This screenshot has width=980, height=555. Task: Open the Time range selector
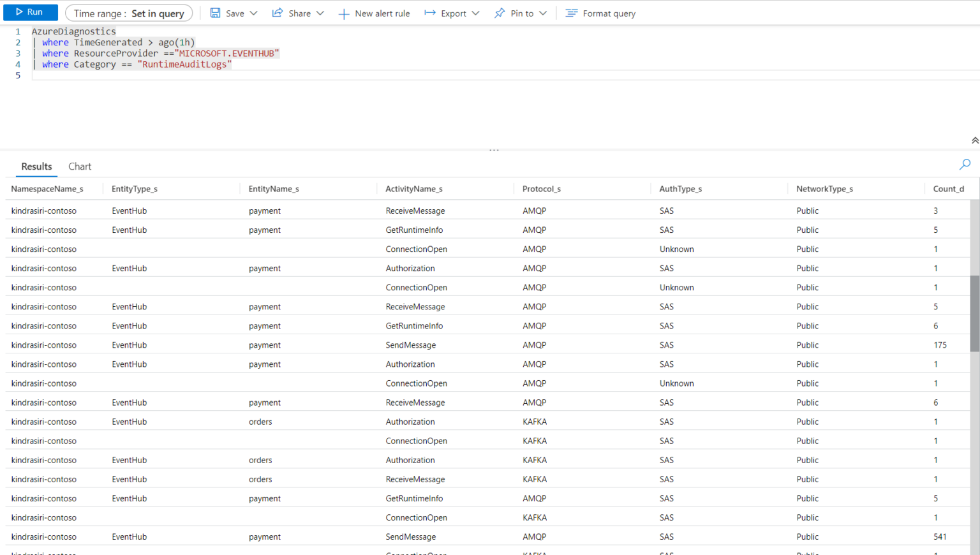[129, 13]
